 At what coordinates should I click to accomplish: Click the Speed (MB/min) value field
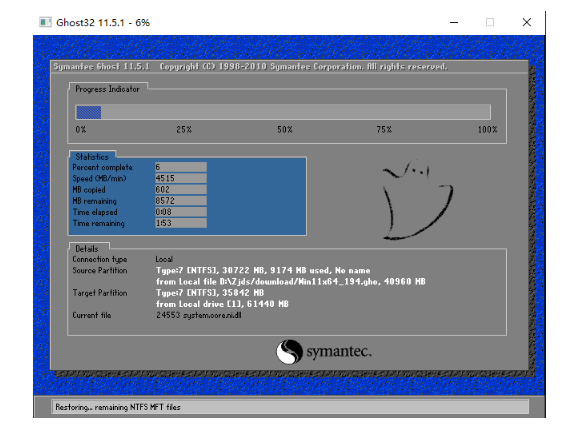click(x=181, y=178)
